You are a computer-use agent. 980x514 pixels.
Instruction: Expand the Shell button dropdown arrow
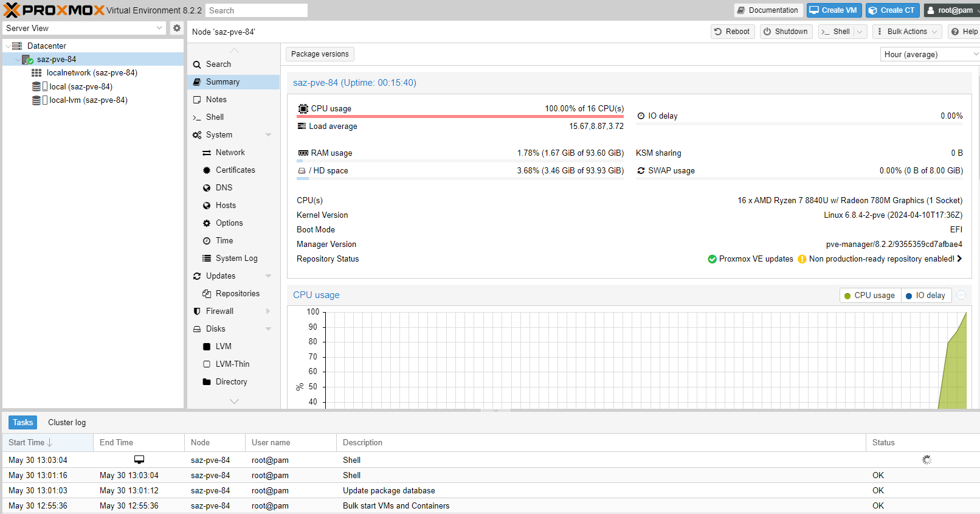pyautogui.click(x=860, y=32)
